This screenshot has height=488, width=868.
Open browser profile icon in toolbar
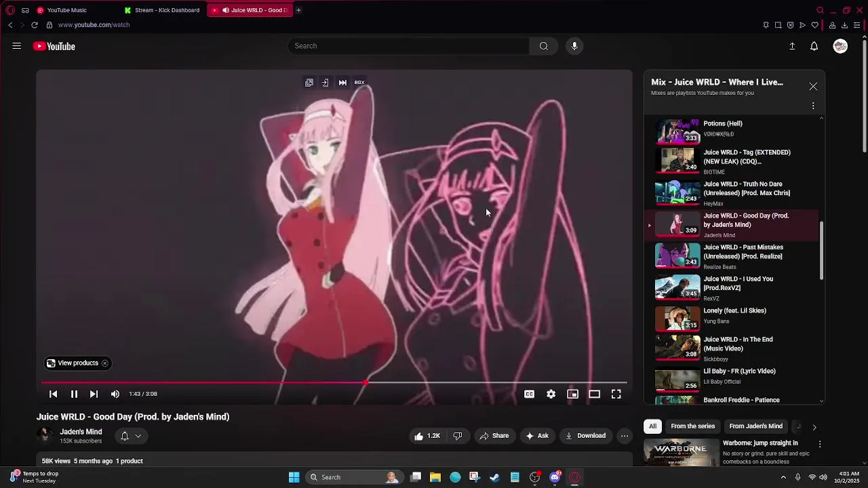pyautogui.click(x=832, y=25)
